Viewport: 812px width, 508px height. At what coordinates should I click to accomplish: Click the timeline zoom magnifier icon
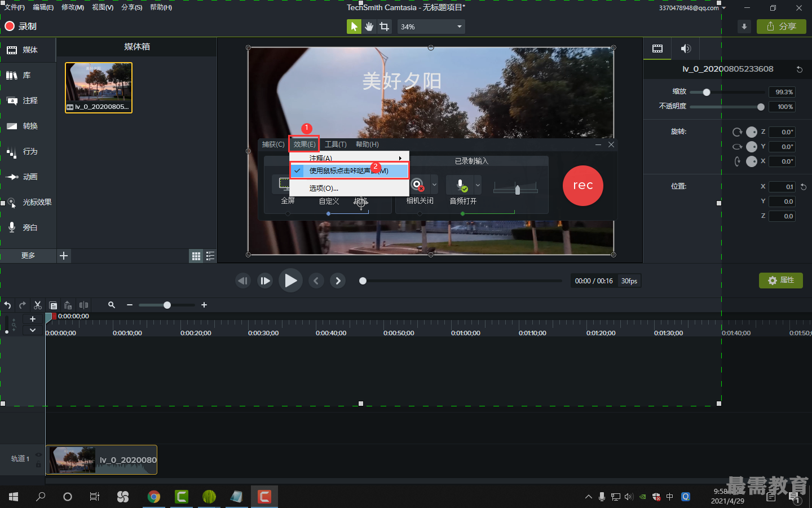112,305
